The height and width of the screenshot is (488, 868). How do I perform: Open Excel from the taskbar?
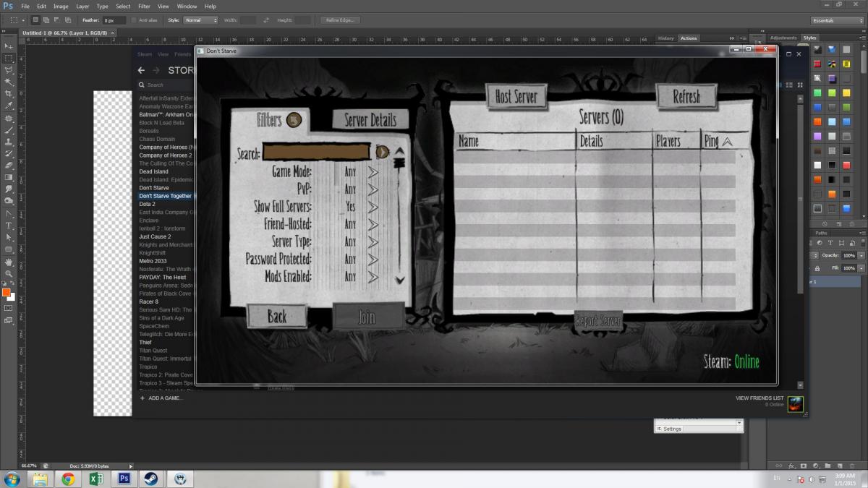coord(95,479)
